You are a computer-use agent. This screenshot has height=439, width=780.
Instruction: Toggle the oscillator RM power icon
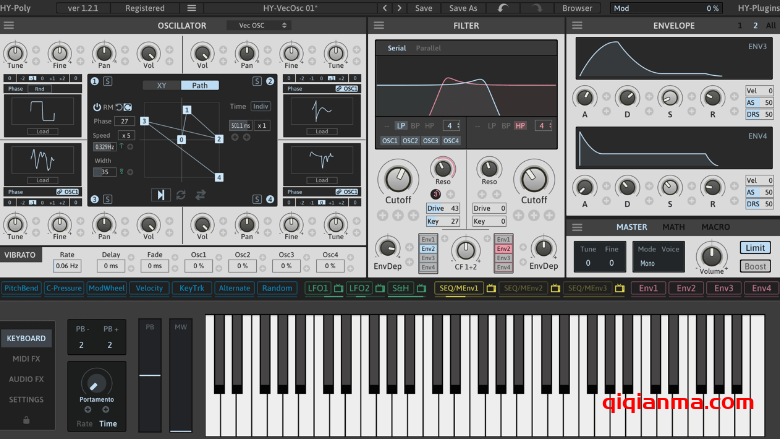click(x=97, y=106)
